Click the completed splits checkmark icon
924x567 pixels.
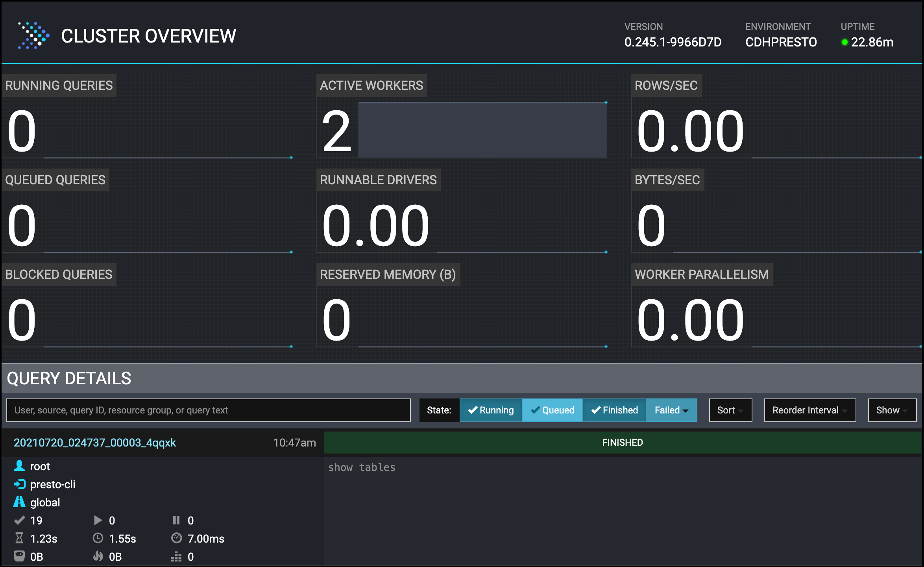[x=19, y=521]
